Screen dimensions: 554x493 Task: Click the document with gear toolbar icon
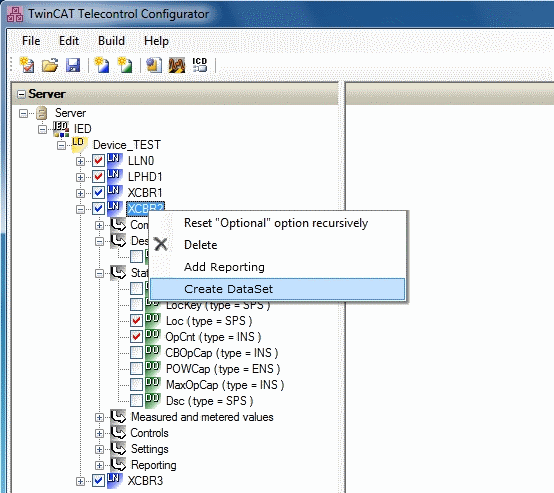tap(154, 65)
